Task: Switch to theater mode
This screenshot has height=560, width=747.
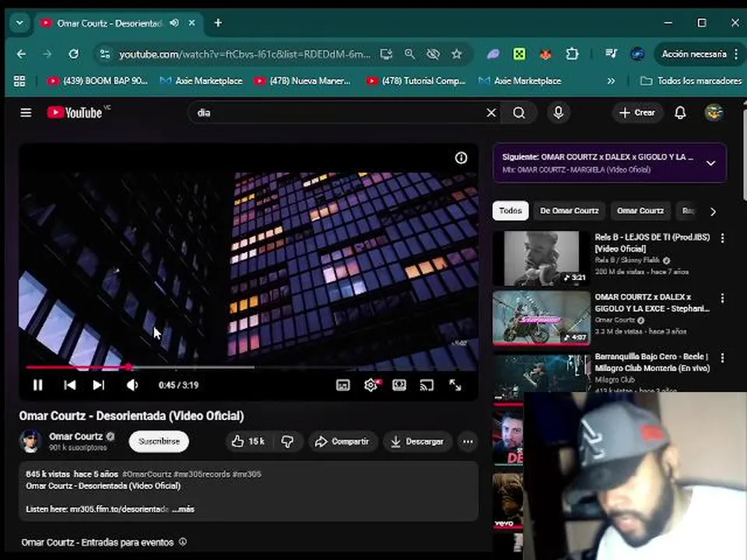Action: point(398,385)
